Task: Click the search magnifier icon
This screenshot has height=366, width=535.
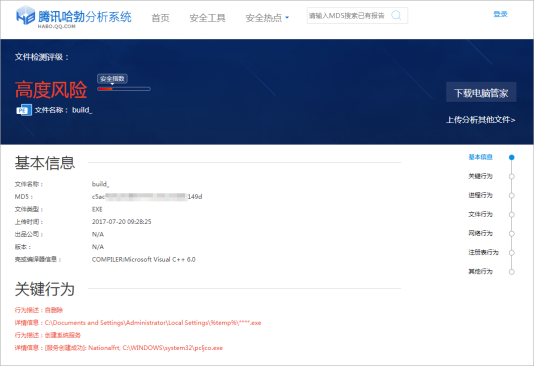Action: click(396, 15)
